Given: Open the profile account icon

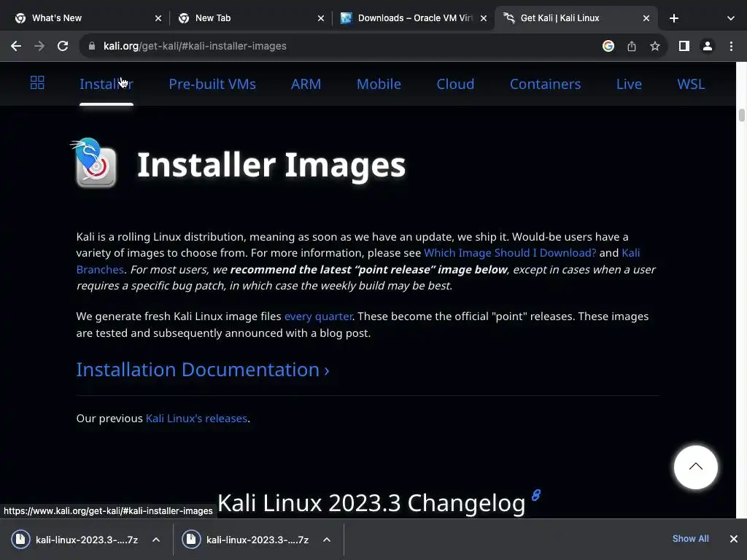Looking at the screenshot, I should click(708, 46).
